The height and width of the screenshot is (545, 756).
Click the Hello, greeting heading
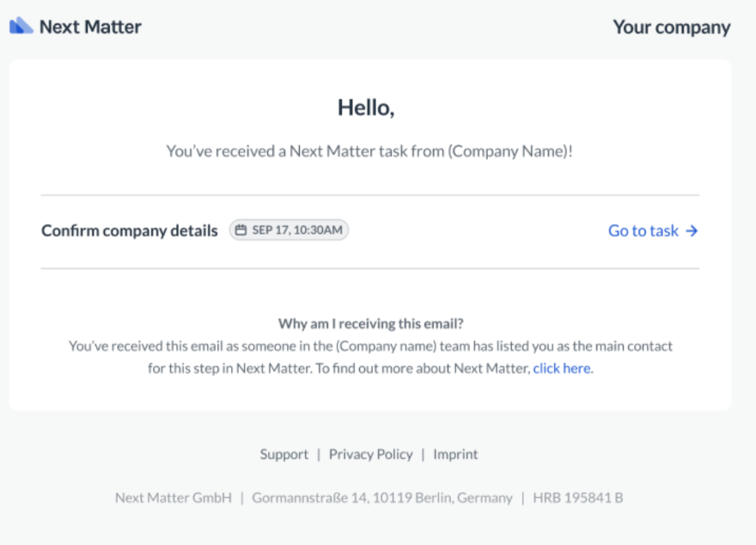coord(366,107)
